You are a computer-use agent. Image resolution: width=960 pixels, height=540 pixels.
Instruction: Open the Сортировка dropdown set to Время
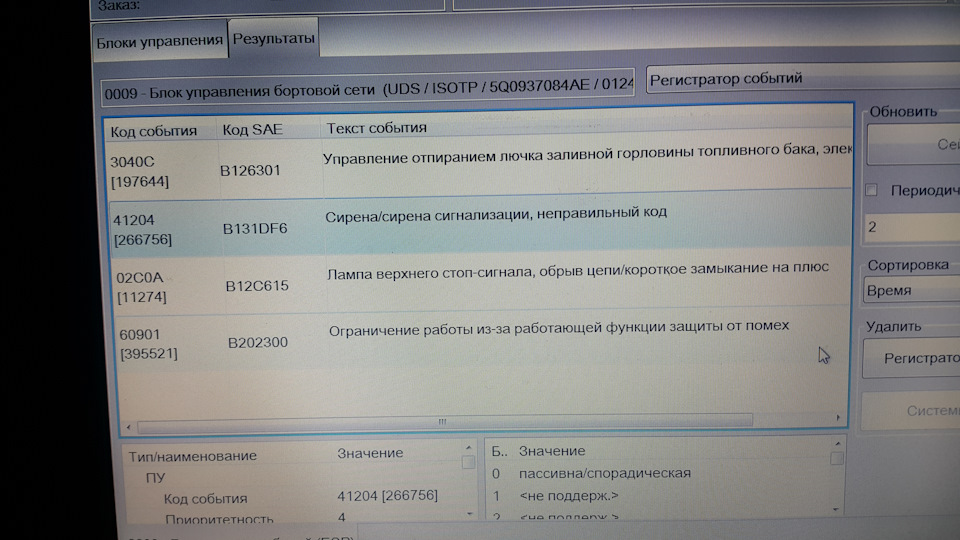click(912, 290)
